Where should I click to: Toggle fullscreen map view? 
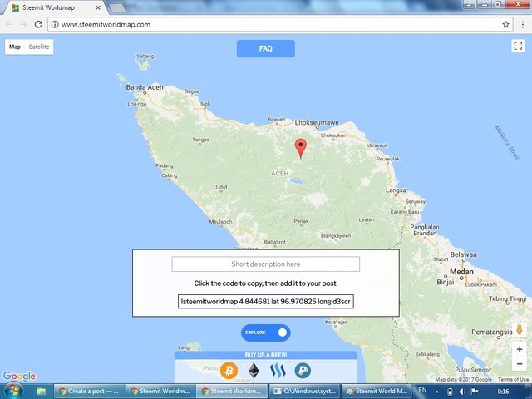pos(518,46)
